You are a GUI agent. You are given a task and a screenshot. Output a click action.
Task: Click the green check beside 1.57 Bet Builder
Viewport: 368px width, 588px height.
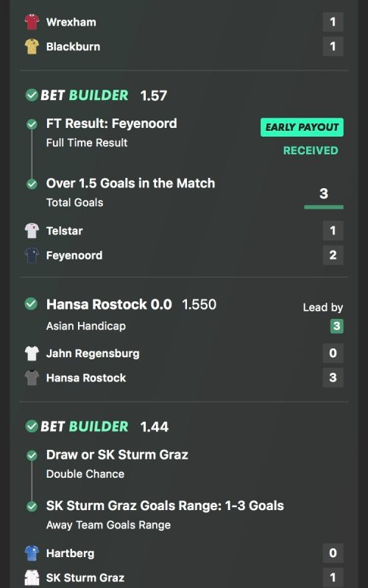32,96
